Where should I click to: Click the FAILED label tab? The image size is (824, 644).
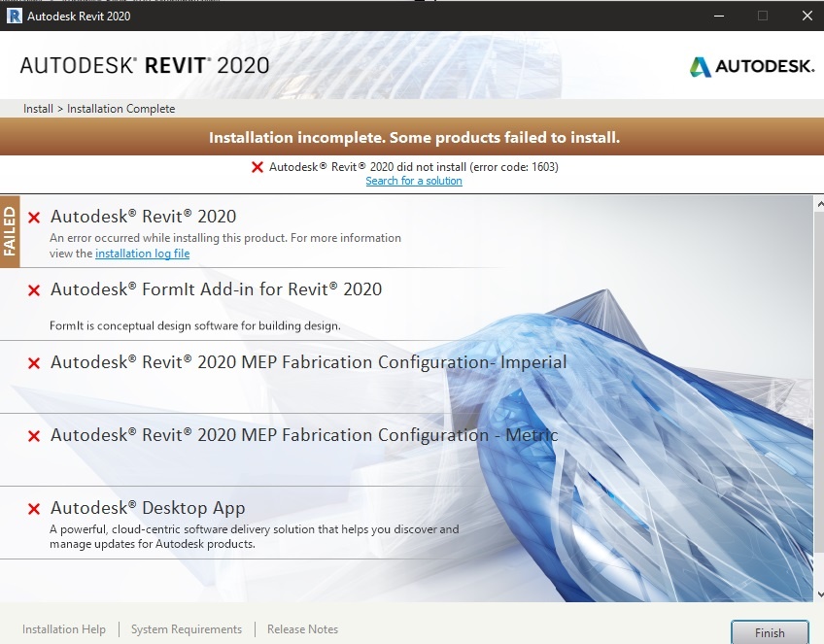[x=10, y=231]
